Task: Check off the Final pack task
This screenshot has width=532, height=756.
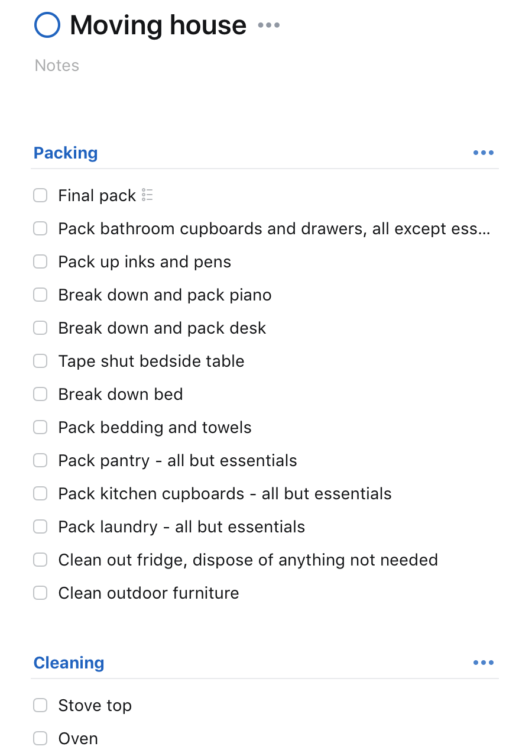Action: (x=40, y=195)
